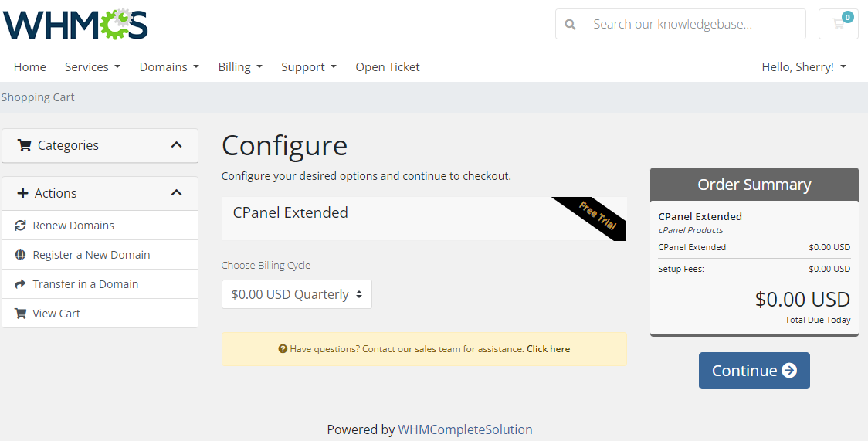Click the Free Trial ribbon
Image resolution: width=868 pixels, height=441 pixels.
point(598,215)
